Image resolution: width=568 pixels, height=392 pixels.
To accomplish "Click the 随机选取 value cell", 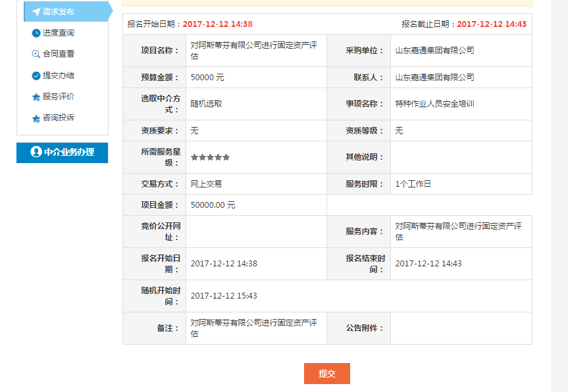I will [x=206, y=104].
